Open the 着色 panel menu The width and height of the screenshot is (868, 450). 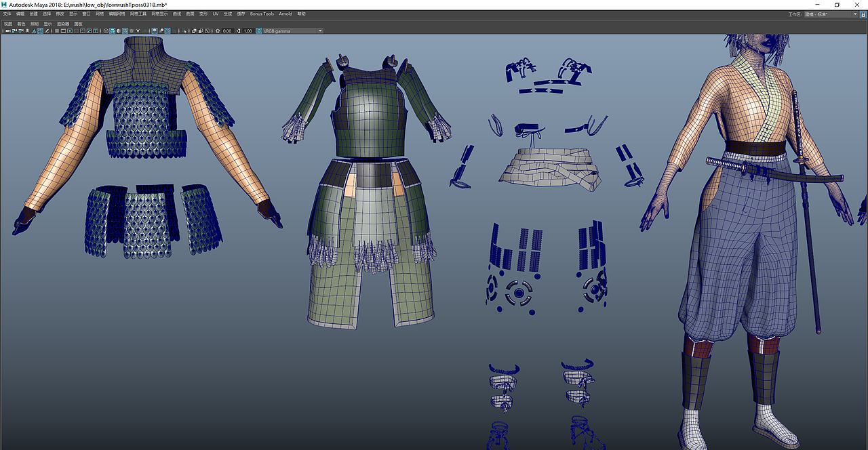[x=21, y=24]
